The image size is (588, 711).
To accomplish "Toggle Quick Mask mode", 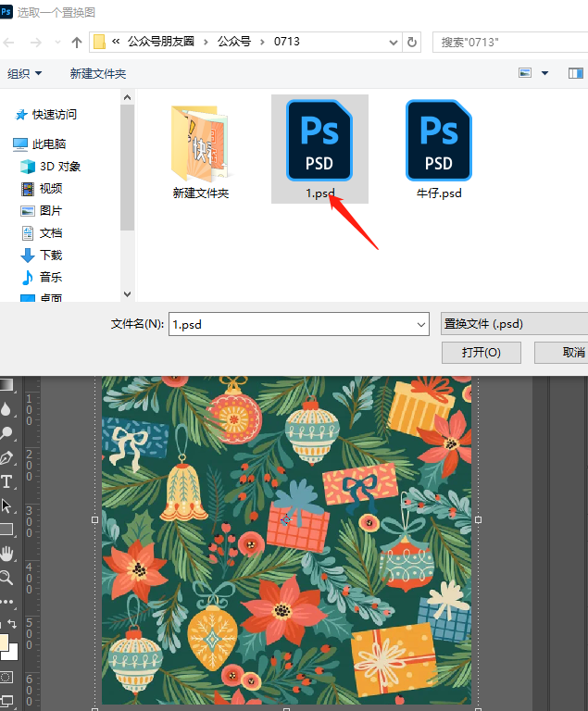I will (6, 678).
